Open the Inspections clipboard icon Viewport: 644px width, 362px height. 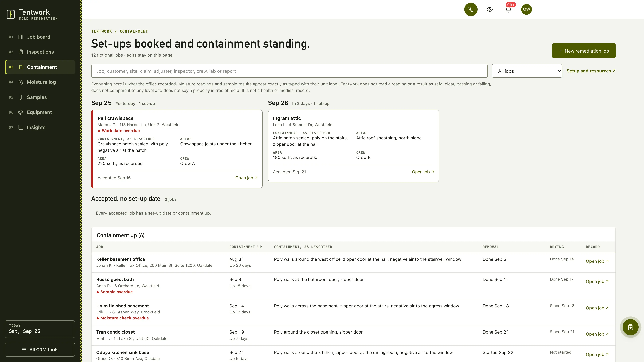[21, 52]
